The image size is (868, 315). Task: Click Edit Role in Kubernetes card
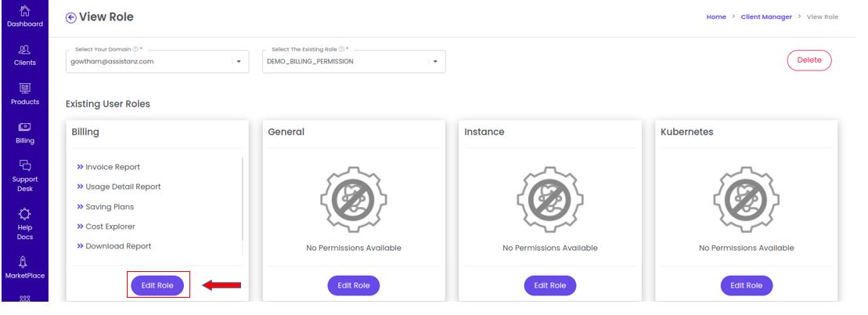tap(746, 285)
